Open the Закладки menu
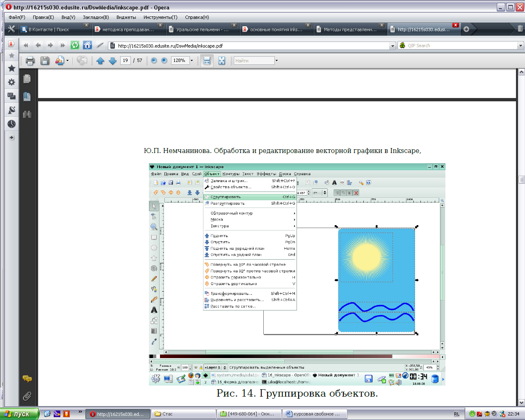 pos(96,17)
